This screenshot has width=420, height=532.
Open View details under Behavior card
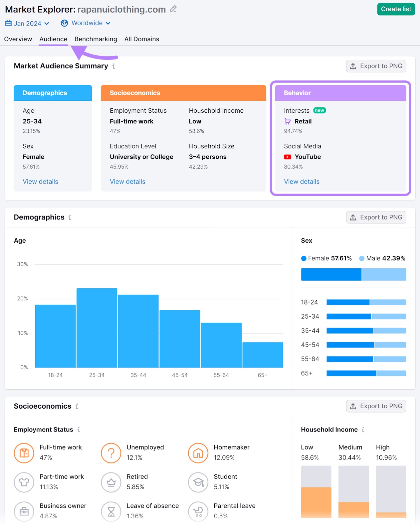pos(302,182)
